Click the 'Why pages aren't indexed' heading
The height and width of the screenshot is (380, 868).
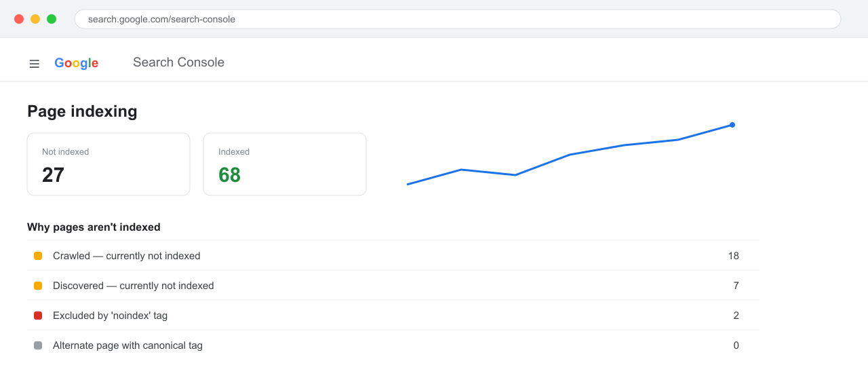coord(94,227)
